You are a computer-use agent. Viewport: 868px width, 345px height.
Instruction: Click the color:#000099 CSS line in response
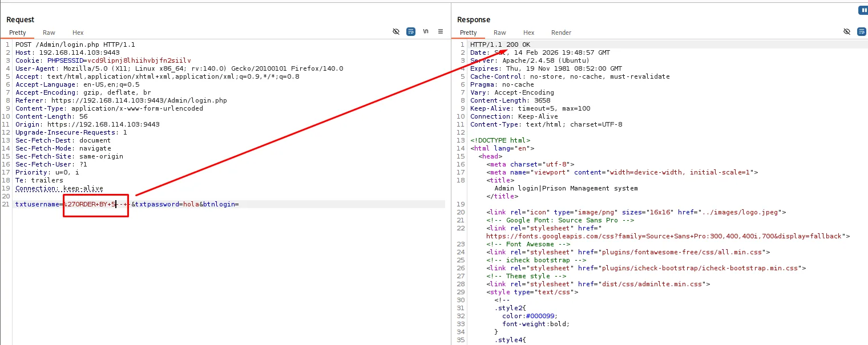point(530,316)
